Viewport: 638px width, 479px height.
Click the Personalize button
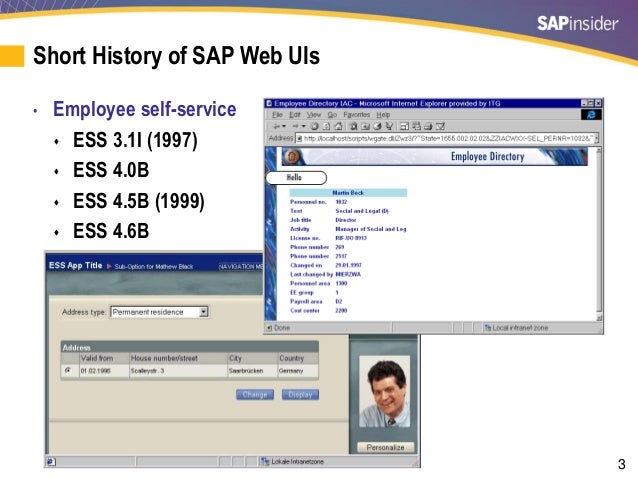click(385, 447)
